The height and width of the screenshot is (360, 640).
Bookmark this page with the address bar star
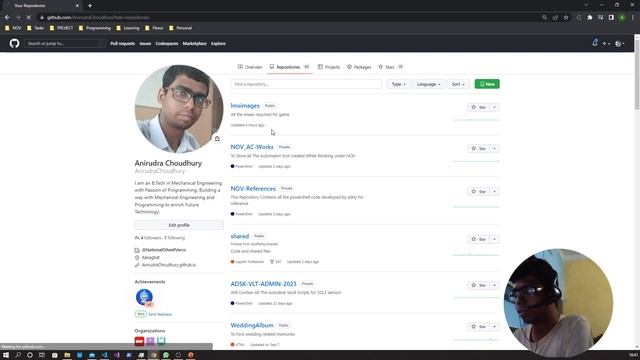[x=566, y=18]
